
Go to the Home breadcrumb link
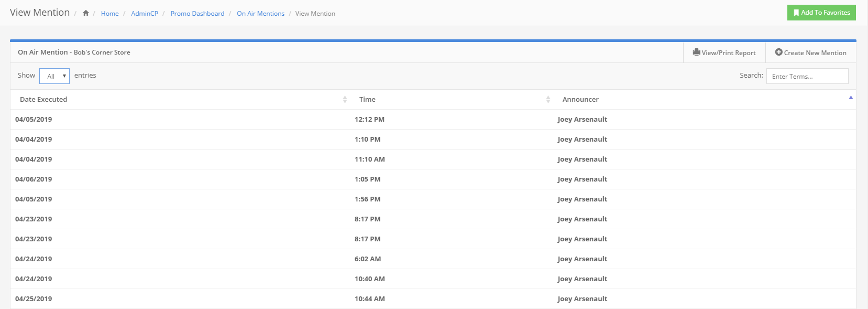click(109, 14)
